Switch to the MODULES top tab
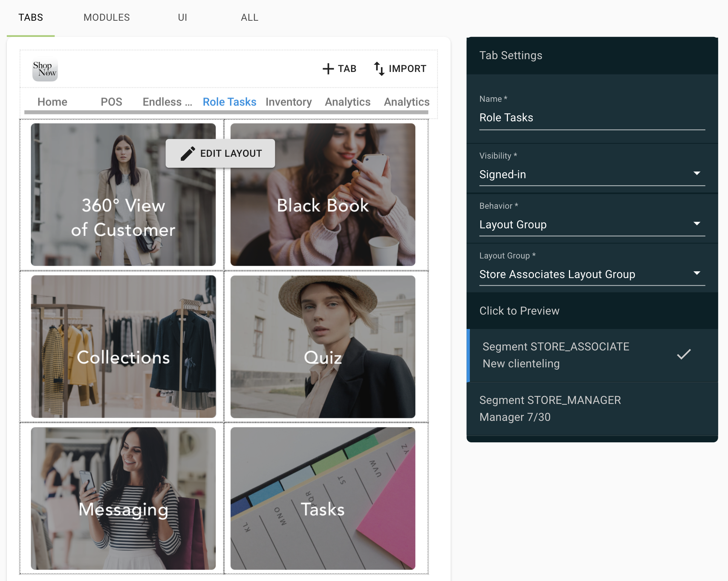The width and height of the screenshot is (728, 581). 107,18
